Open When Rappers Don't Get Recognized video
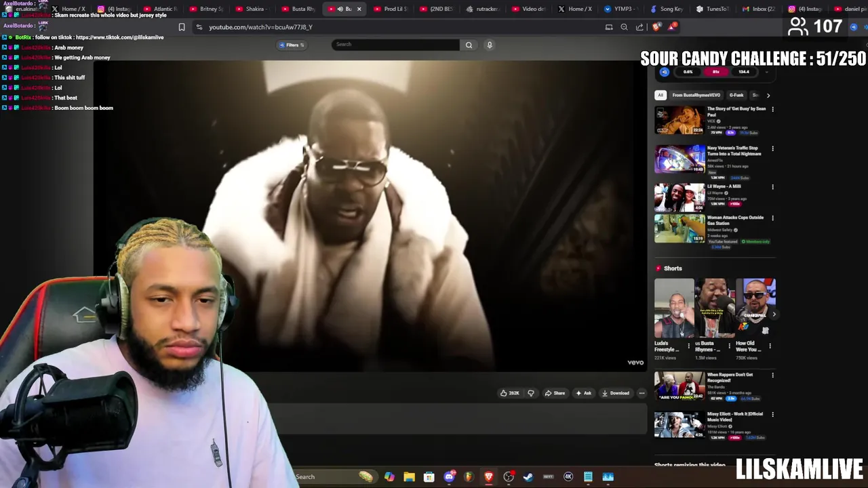868x488 pixels. click(679, 386)
